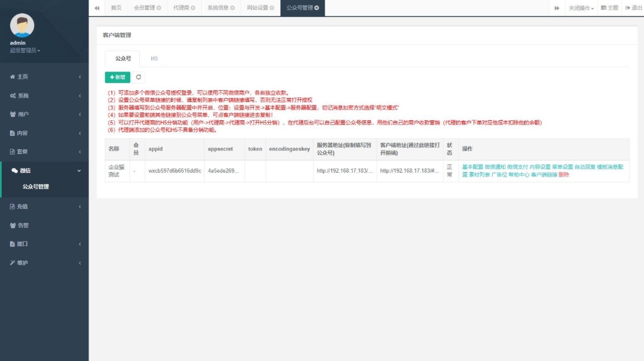Viewport: 644px width, 361px height.
Task: Select appsecret cell 4a5ede269...
Action: pos(223,171)
